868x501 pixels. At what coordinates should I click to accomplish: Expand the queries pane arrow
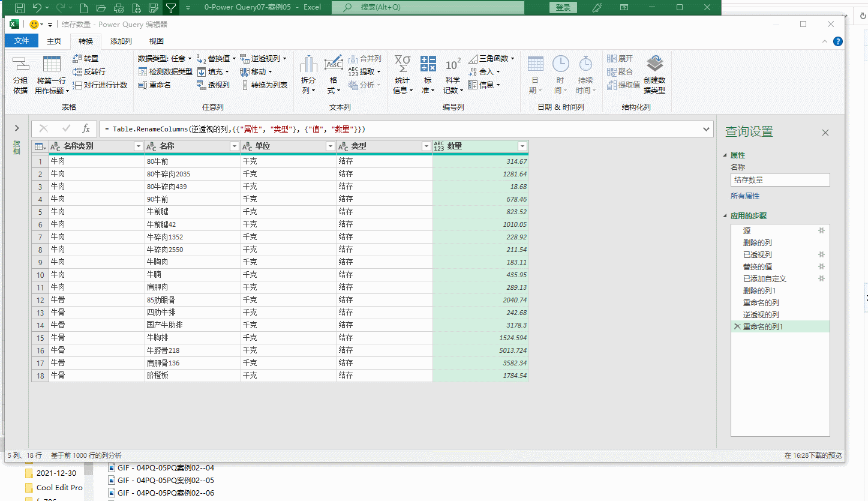pyautogui.click(x=17, y=128)
